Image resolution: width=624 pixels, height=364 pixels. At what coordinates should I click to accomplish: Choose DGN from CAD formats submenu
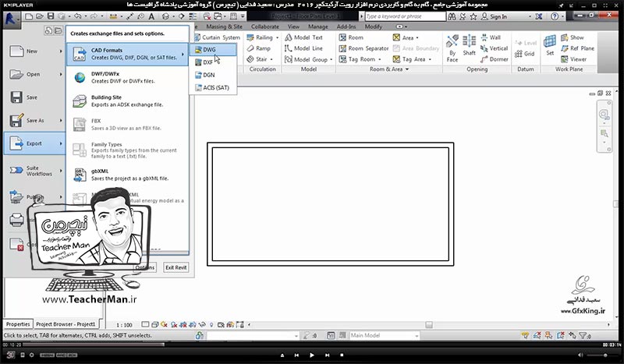tap(213, 75)
